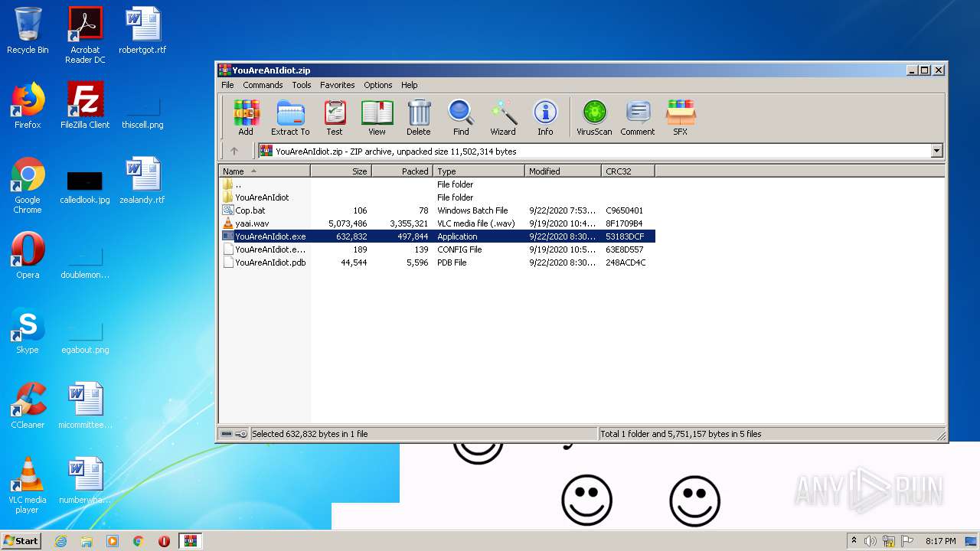This screenshot has width=980, height=551.
Task: Select the yaai.wav file
Action: [x=437, y=223]
